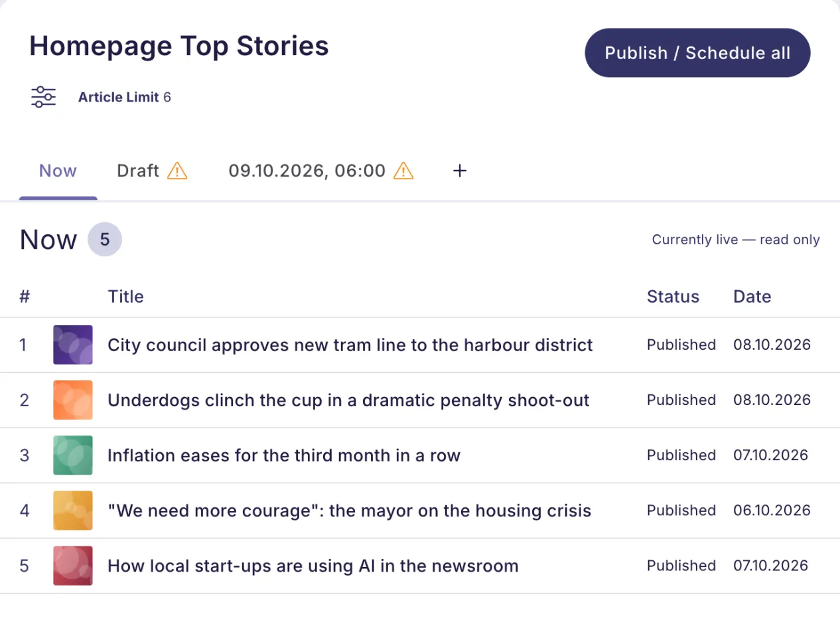The width and height of the screenshot is (840, 632).
Task: Open the green thumbnail of the Inflation story
Action: (73, 455)
